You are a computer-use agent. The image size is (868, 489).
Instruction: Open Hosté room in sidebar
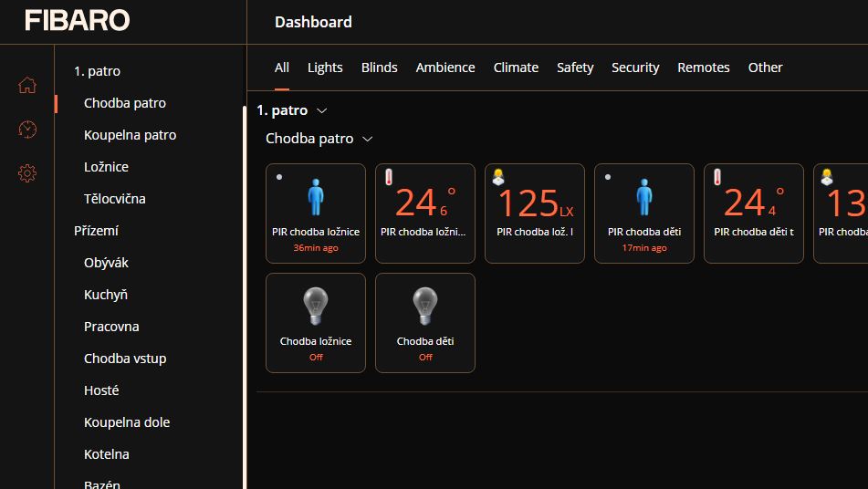pos(100,390)
